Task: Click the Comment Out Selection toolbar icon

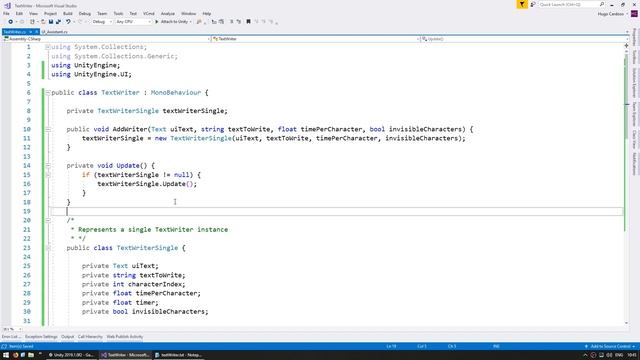Action: coord(231,22)
